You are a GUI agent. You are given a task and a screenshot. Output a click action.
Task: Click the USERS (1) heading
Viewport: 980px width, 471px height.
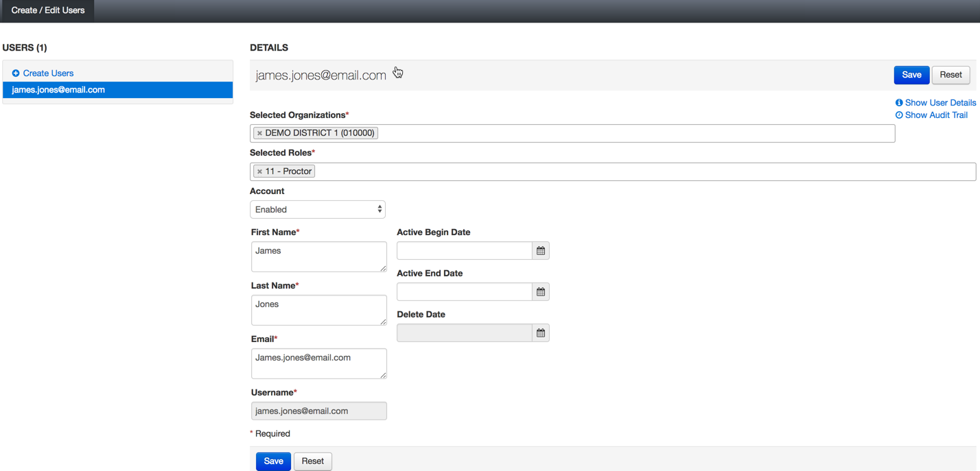tap(25, 48)
